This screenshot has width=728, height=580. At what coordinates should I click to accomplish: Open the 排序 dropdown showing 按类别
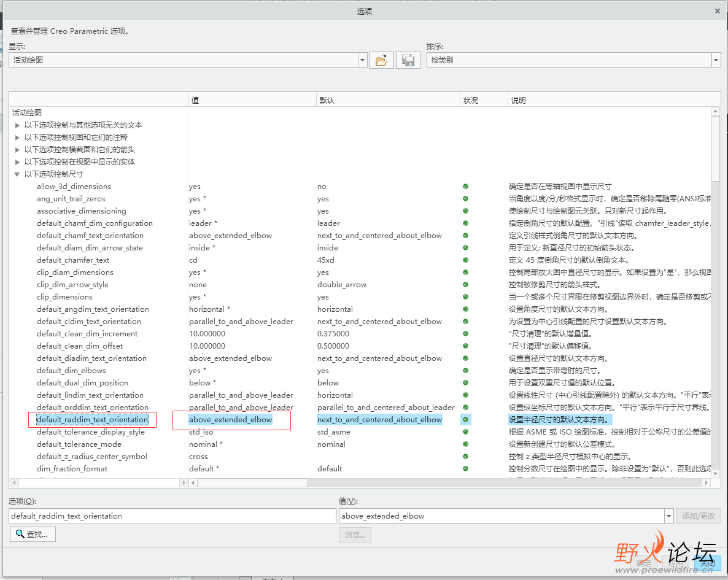coord(716,60)
